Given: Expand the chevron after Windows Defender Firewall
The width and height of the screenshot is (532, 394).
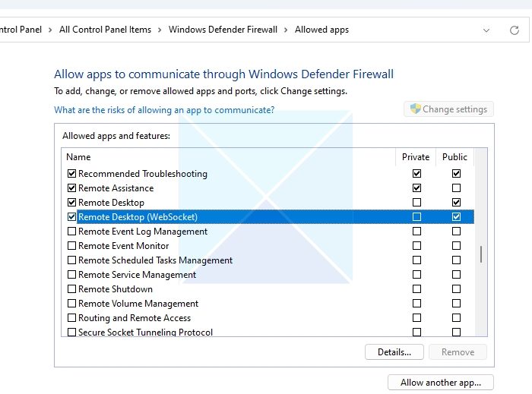Looking at the screenshot, I should (x=287, y=30).
